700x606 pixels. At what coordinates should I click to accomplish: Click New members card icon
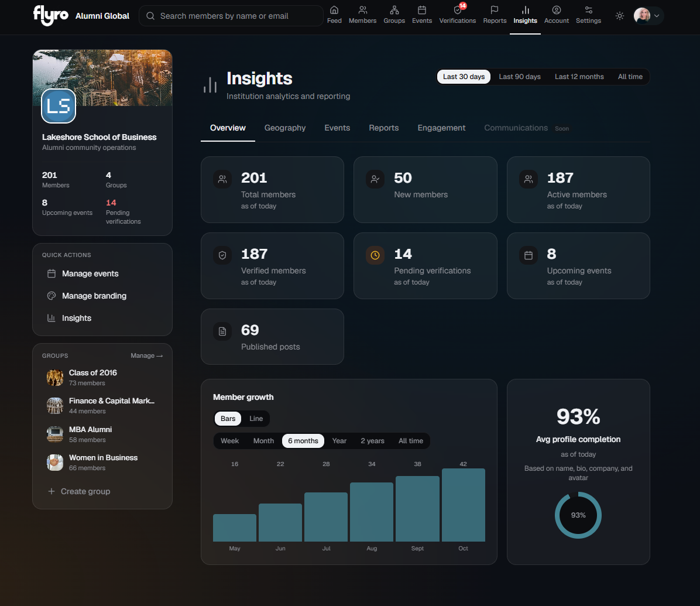coord(375,180)
